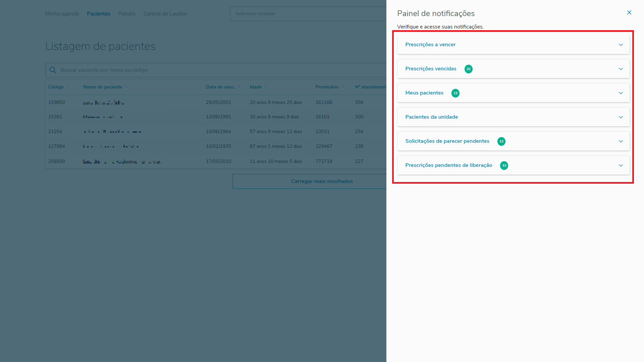Viewport: 644px width, 362px height.
Task: Expand Prescrições a vencer section chevron
Action: click(621, 45)
